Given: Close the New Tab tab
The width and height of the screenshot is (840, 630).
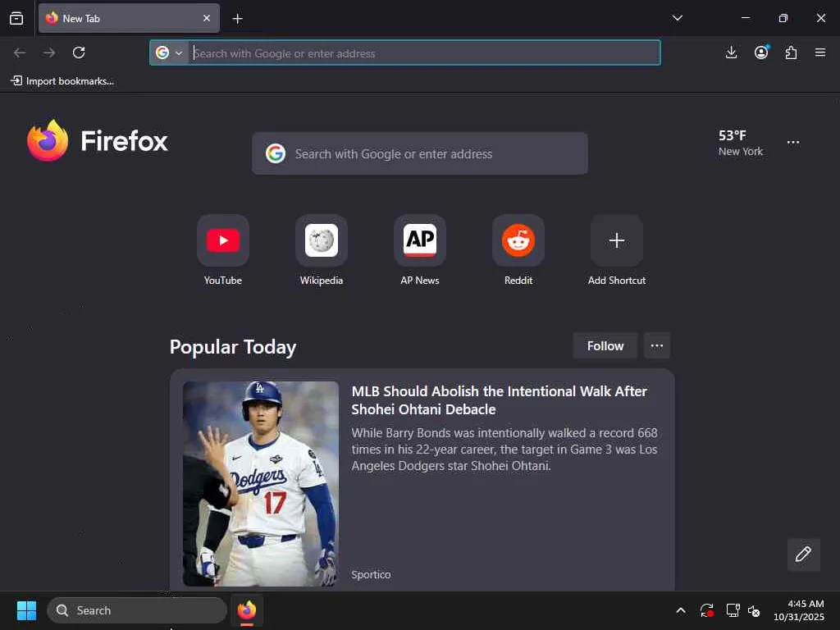Looking at the screenshot, I should (x=206, y=18).
